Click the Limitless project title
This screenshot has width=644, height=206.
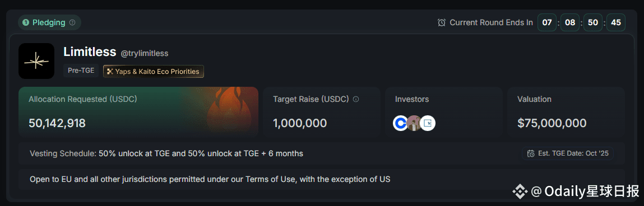tap(90, 52)
